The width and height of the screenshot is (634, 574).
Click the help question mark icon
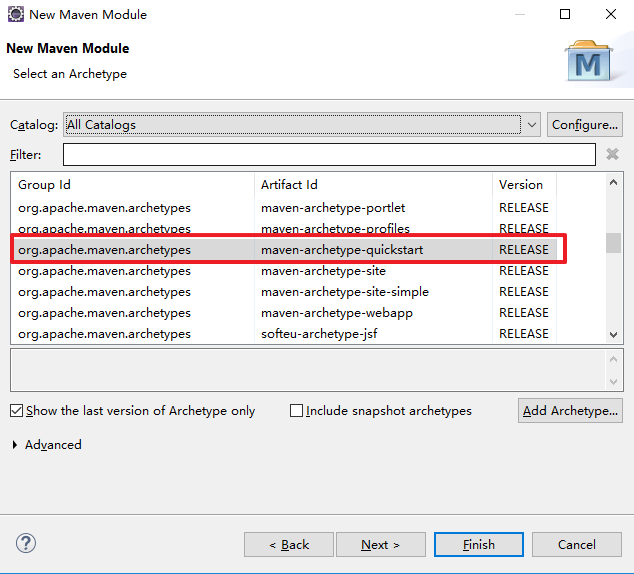click(26, 544)
